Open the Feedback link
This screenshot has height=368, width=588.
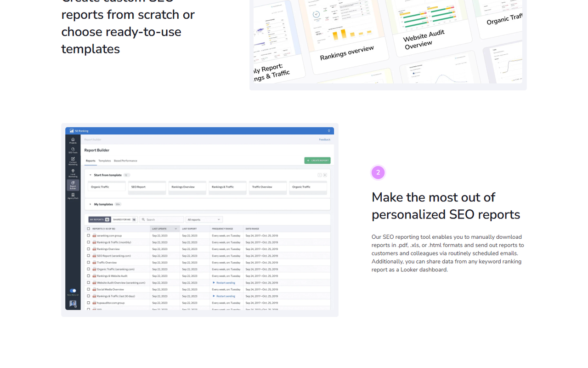[325, 139]
